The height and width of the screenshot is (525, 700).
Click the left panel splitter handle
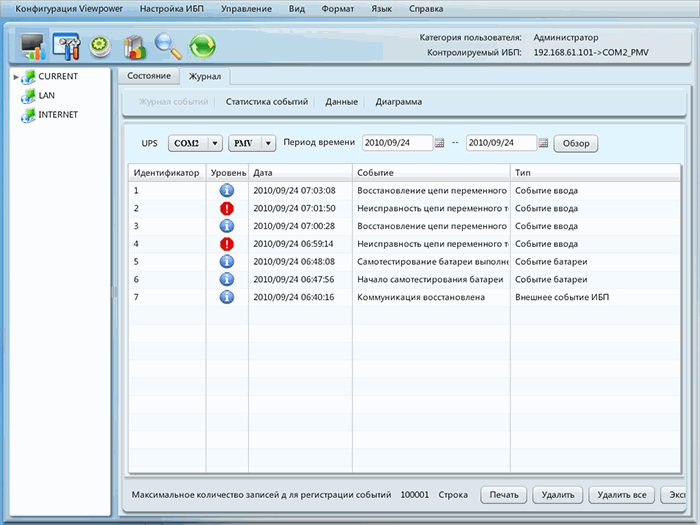[x=114, y=292]
